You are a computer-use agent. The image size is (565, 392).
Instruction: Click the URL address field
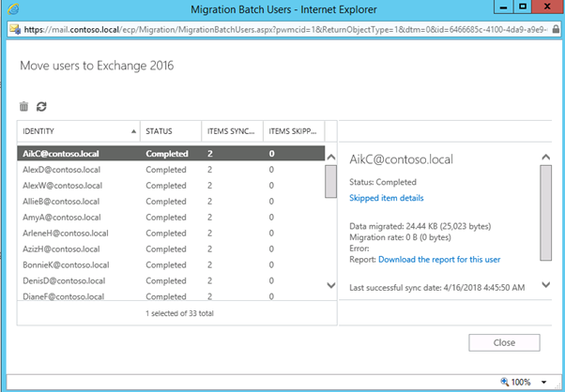click(x=286, y=29)
